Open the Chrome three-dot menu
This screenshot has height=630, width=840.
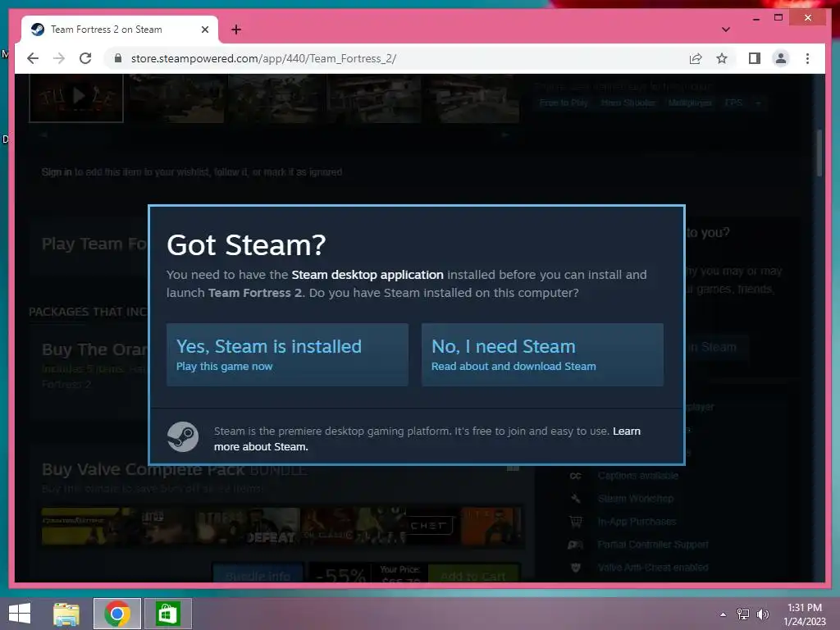click(807, 58)
